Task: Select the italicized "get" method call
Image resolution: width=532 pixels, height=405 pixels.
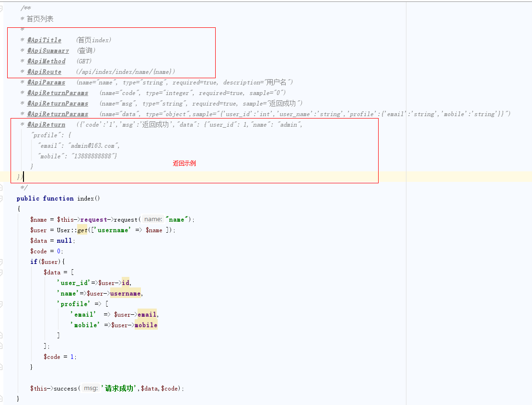Action: pos(82,230)
